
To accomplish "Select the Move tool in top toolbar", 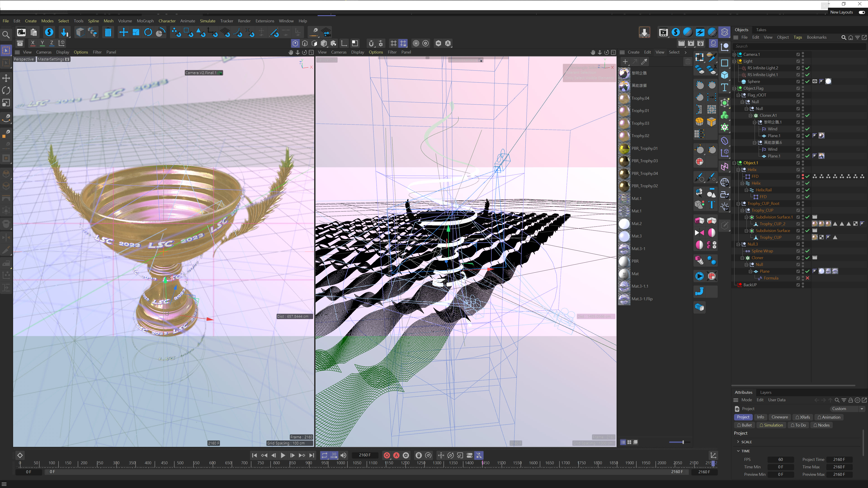I will (124, 32).
